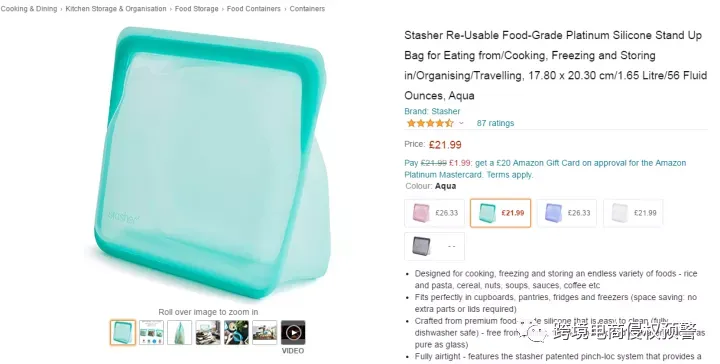Screen dimensions: 720x364
Task: Choose the clear colour swatch £21.99
Action: (x=633, y=213)
